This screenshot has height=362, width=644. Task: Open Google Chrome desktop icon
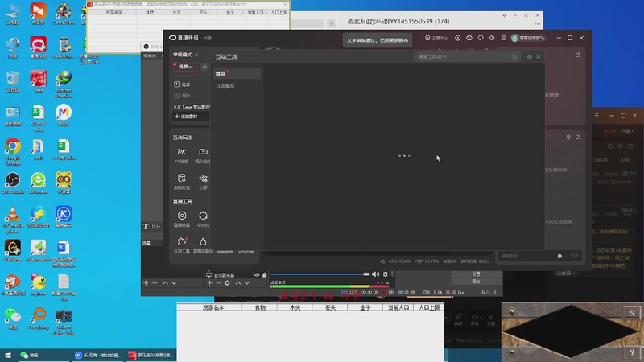tap(13, 151)
